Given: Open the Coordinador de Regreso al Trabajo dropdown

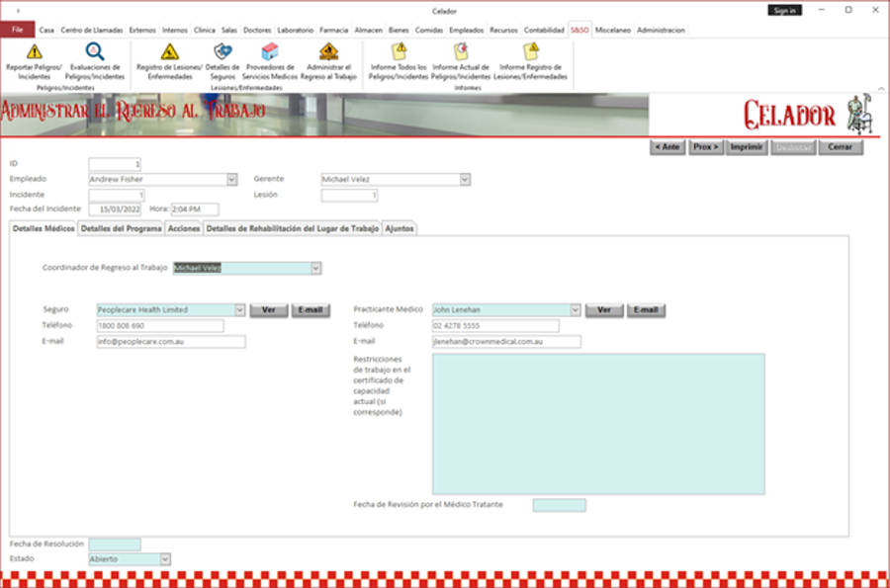Looking at the screenshot, I should pyautogui.click(x=316, y=268).
